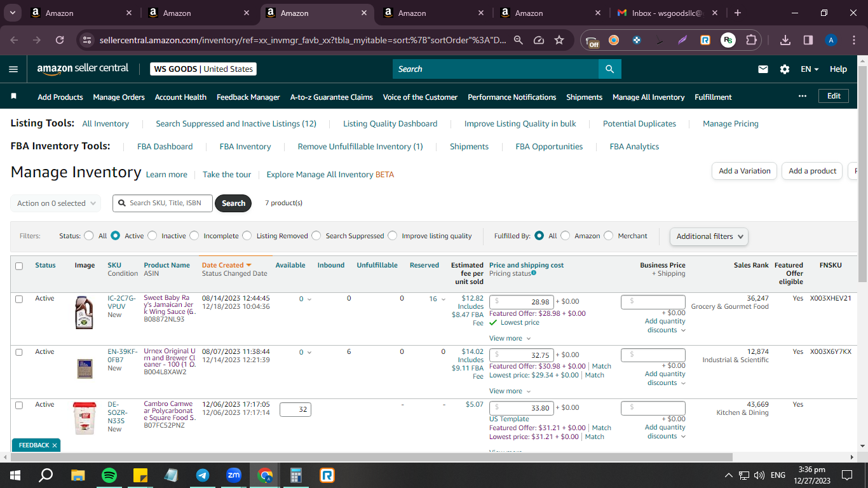Screen dimensions: 868x488
Task: Open the WS GOODS United States account switcher
Action: pyautogui.click(x=203, y=69)
